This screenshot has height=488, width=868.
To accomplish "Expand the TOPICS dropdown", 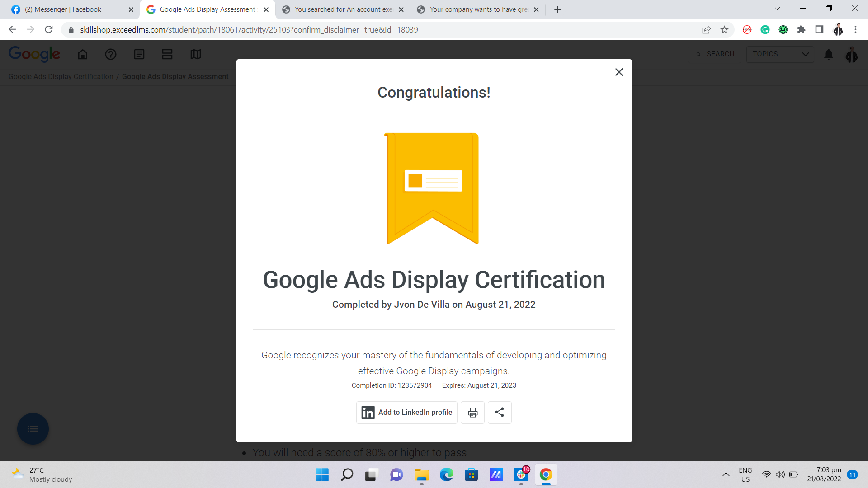I will 780,54.
